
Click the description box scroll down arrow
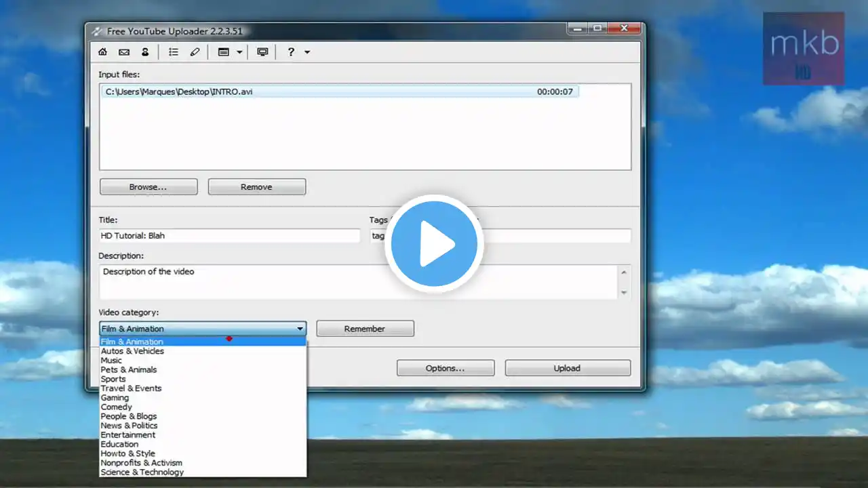624,292
